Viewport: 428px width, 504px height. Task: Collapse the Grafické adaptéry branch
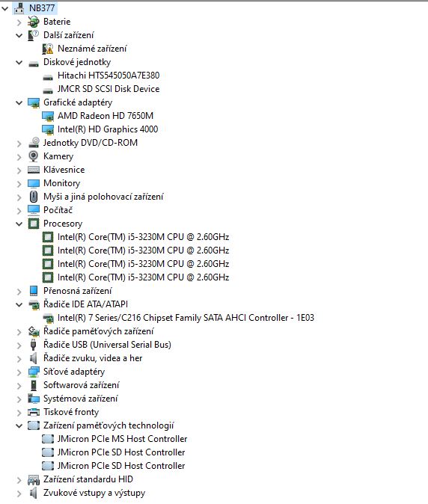point(19,103)
